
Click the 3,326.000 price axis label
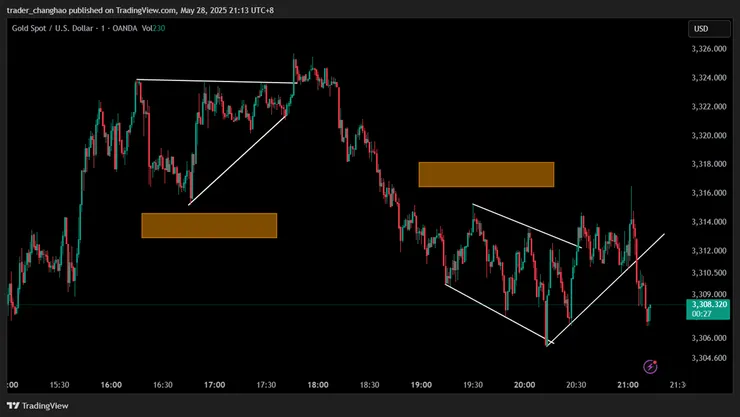pyautogui.click(x=709, y=49)
